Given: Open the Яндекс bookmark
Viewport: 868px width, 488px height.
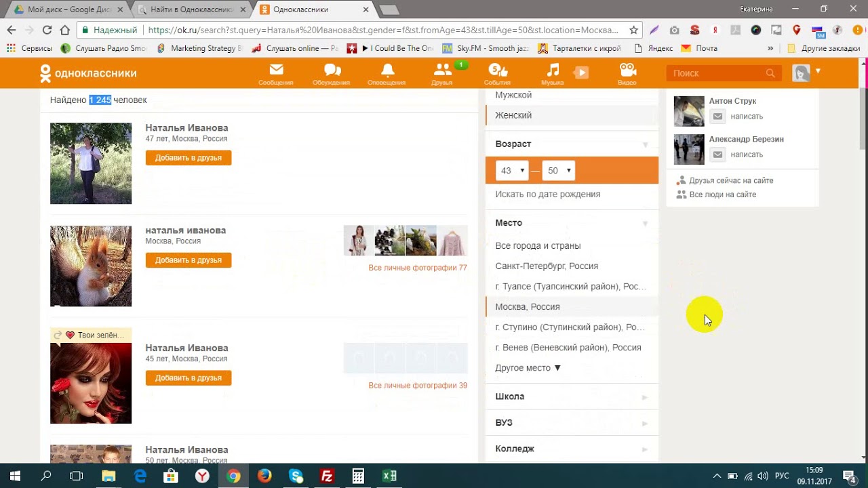Looking at the screenshot, I should tap(653, 48).
